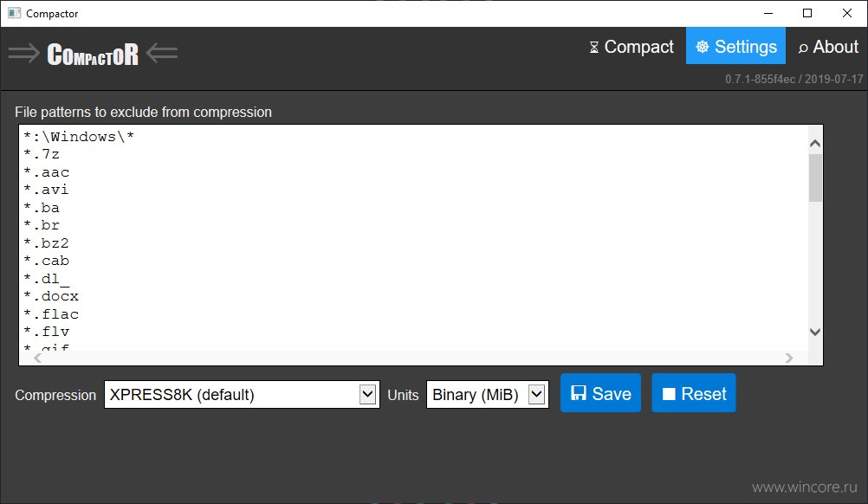Viewport: 868px width, 504px height.
Task: Click scroll-down arrow of pattern list
Action: pos(815,332)
